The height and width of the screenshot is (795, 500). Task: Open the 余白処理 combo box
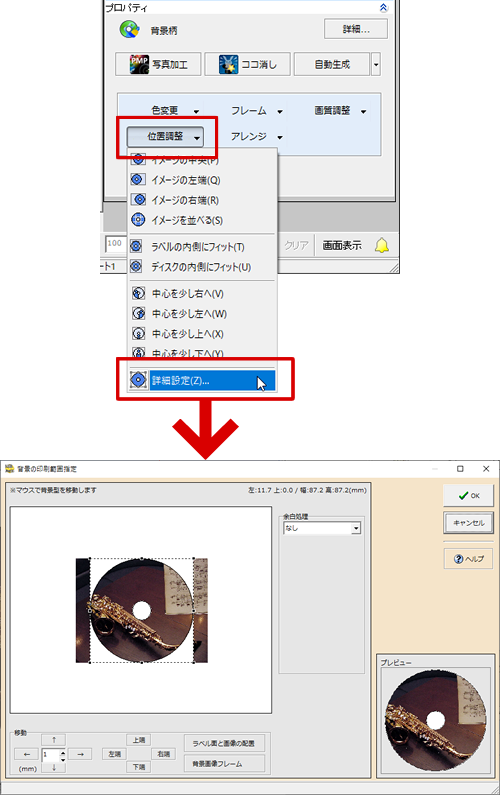click(322, 528)
